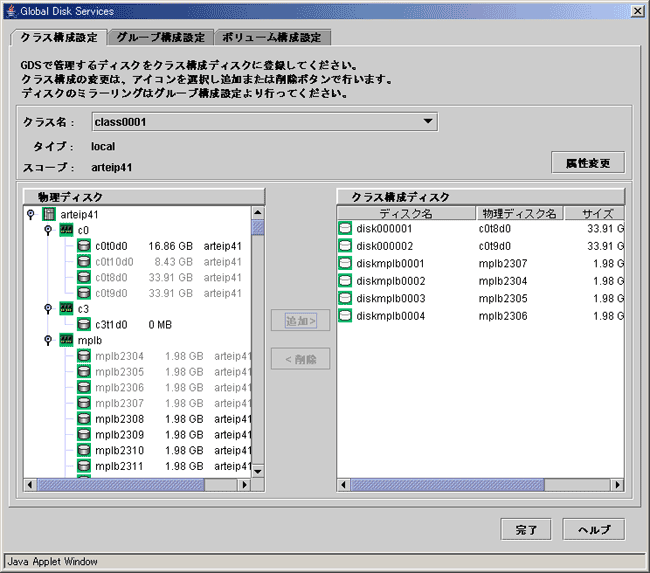This screenshot has width=650, height=573.
Task: Select the mplb2311 disk icon
Action: tap(84, 466)
